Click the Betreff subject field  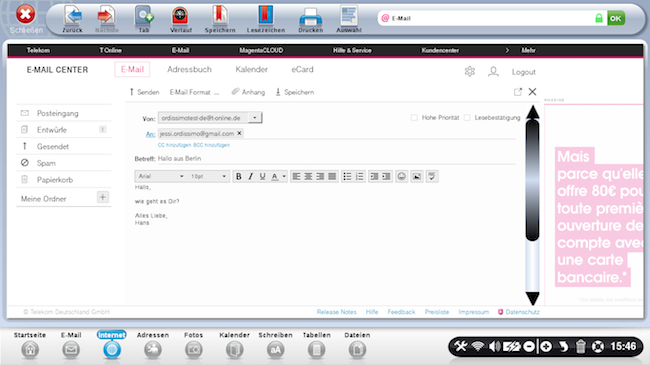(x=336, y=158)
